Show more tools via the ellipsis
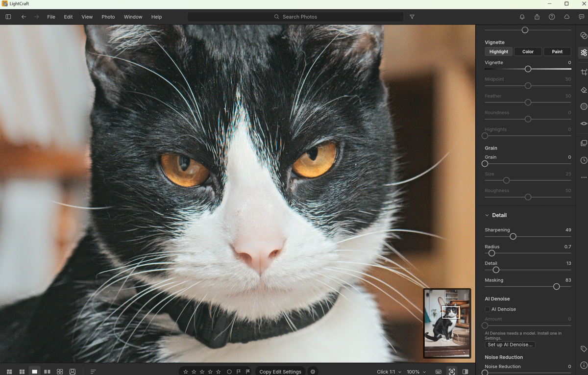This screenshot has height=375, width=588. (x=584, y=177)
